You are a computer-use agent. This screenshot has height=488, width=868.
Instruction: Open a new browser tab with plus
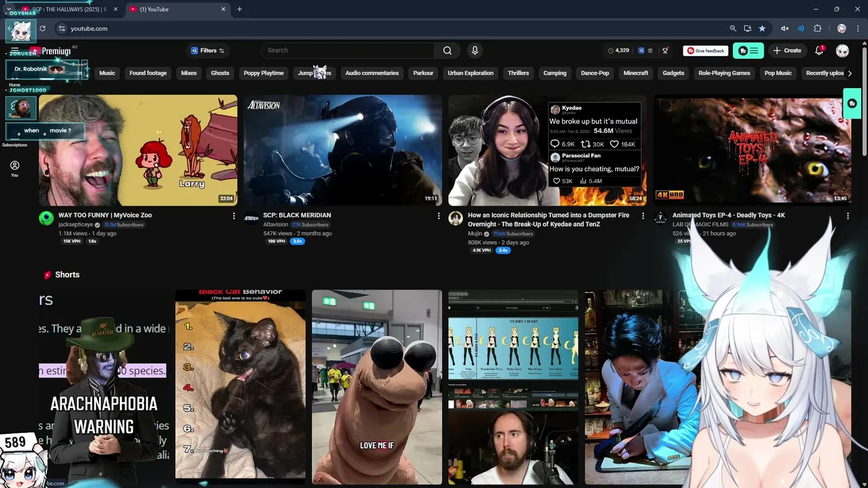click(x=239, y=9)
